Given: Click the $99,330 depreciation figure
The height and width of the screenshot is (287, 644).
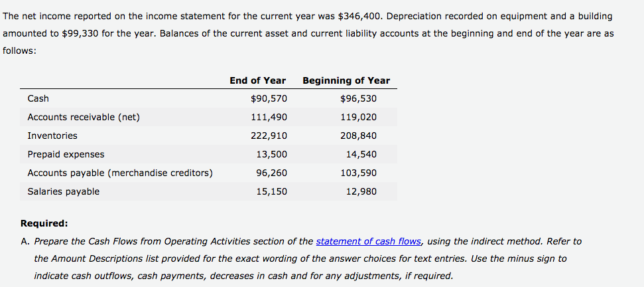Looking at the screenshot, I should point(80,34).
